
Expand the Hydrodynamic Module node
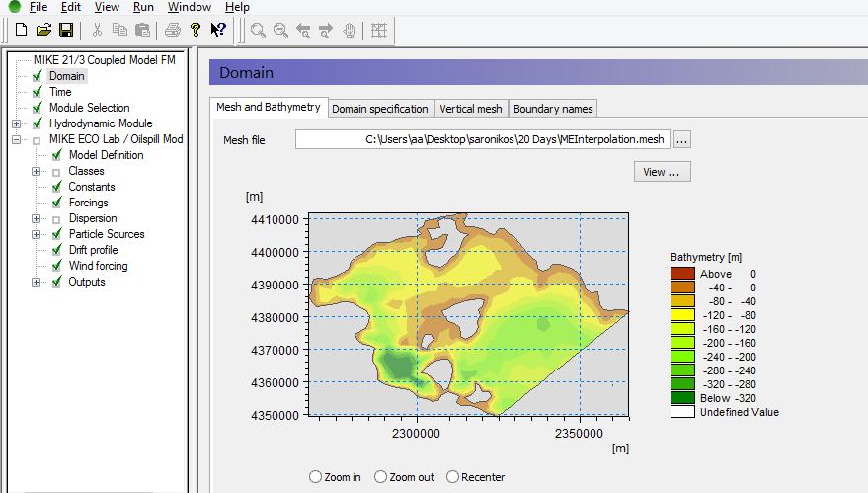tap(16, 124)
